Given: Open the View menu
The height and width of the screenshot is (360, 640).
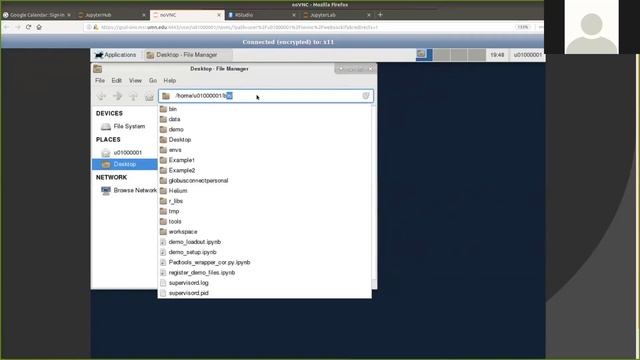Looking at the screenshot, I should pos(135,80).
